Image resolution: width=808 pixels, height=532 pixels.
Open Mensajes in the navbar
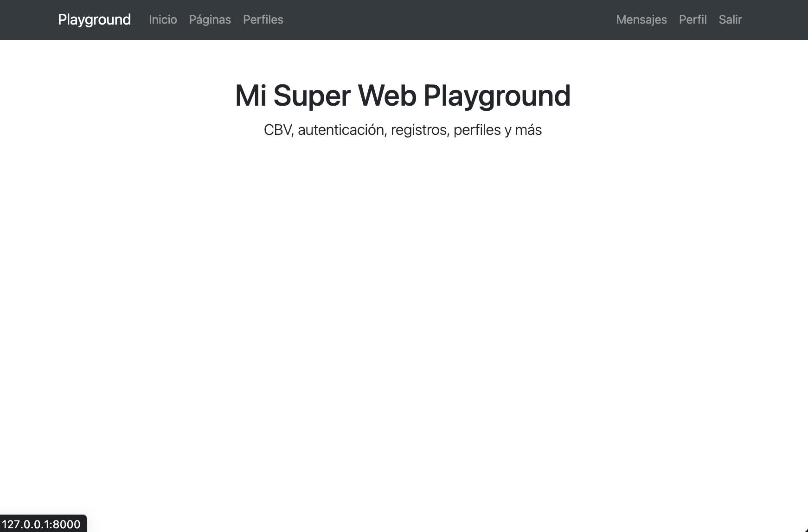(641, 19)
